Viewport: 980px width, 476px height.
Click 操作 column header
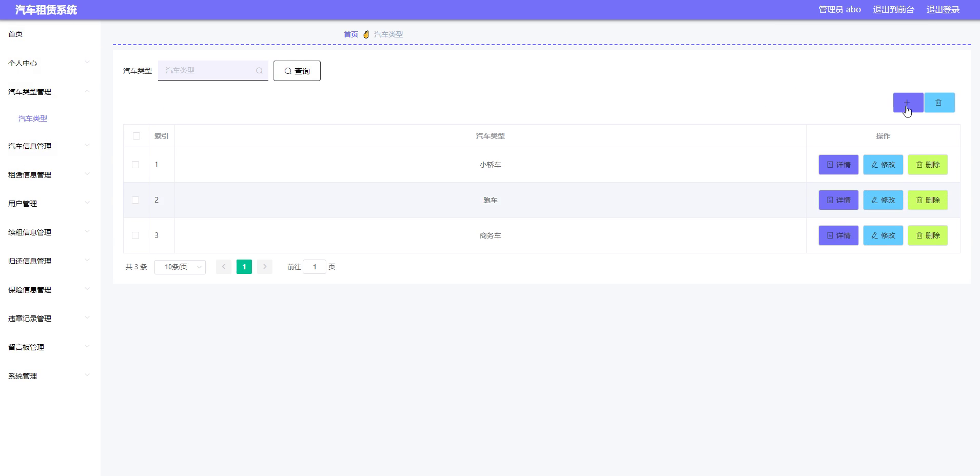tap(883, 136)
